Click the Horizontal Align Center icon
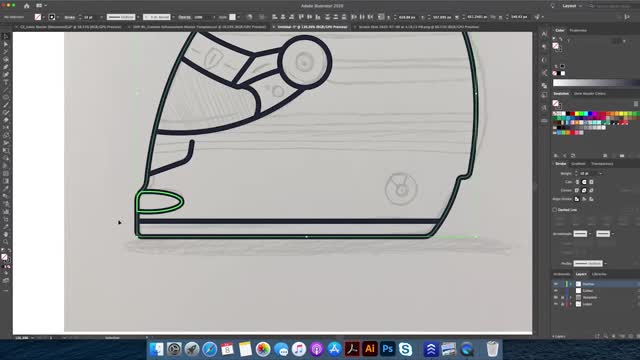Viewport: 640px width, 360px height. click(283, 17)
